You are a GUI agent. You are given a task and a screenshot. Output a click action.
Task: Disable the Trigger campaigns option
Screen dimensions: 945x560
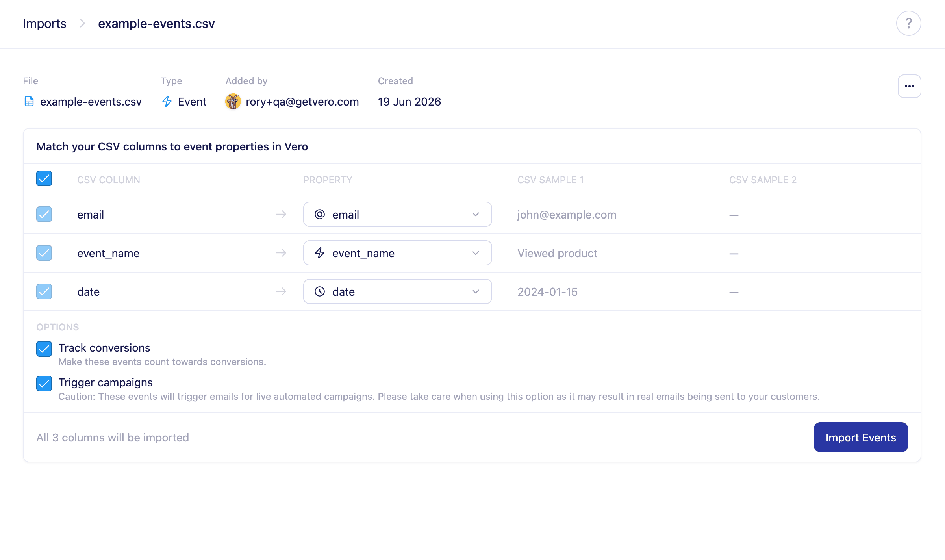(x=44, y=384)
